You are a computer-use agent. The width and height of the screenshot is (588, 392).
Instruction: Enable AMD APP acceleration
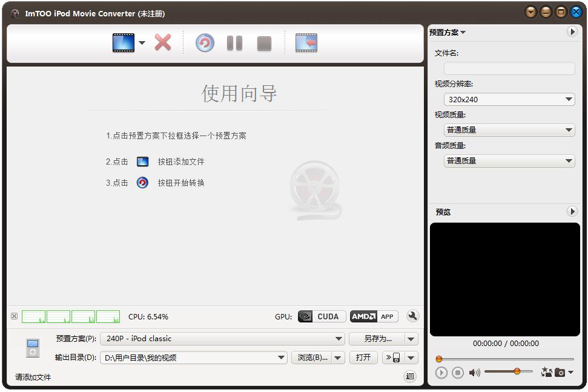[374, 316]
